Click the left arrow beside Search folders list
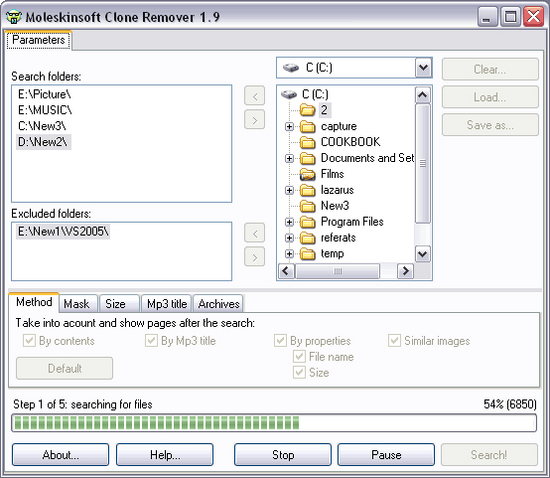Screen dimensions: 550x478 [255, 96]
